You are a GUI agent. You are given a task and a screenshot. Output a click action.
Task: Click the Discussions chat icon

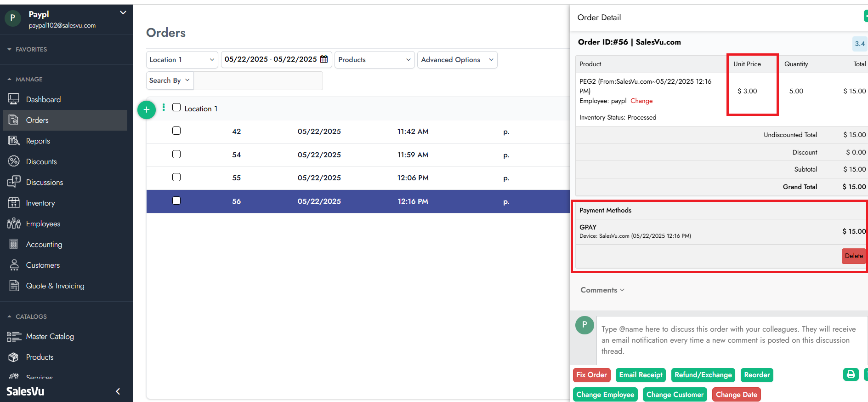(x=14, y=182)
